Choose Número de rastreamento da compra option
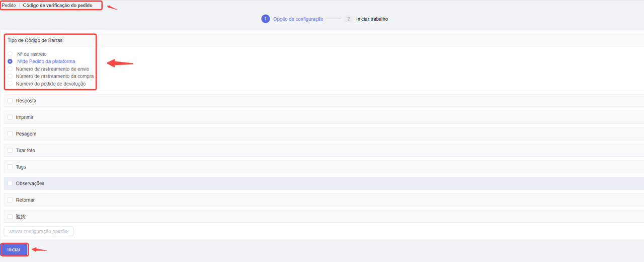The image size is (644, 262). tap(10, 76)
